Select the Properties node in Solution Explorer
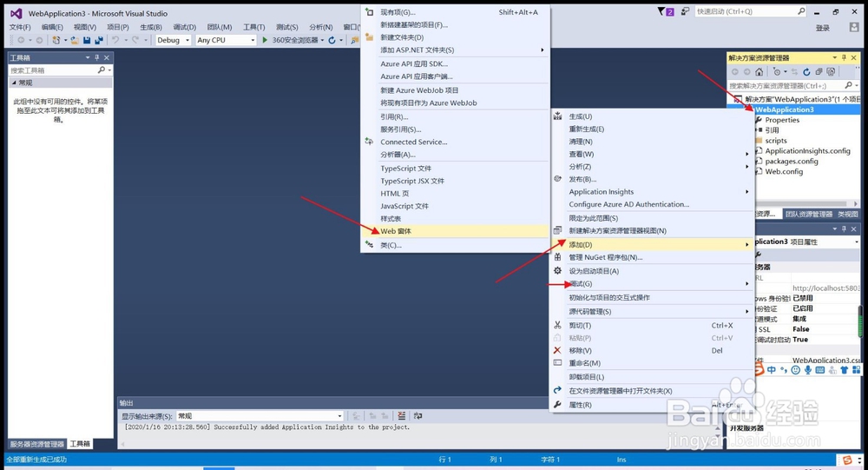 click(x=782, y=120)
